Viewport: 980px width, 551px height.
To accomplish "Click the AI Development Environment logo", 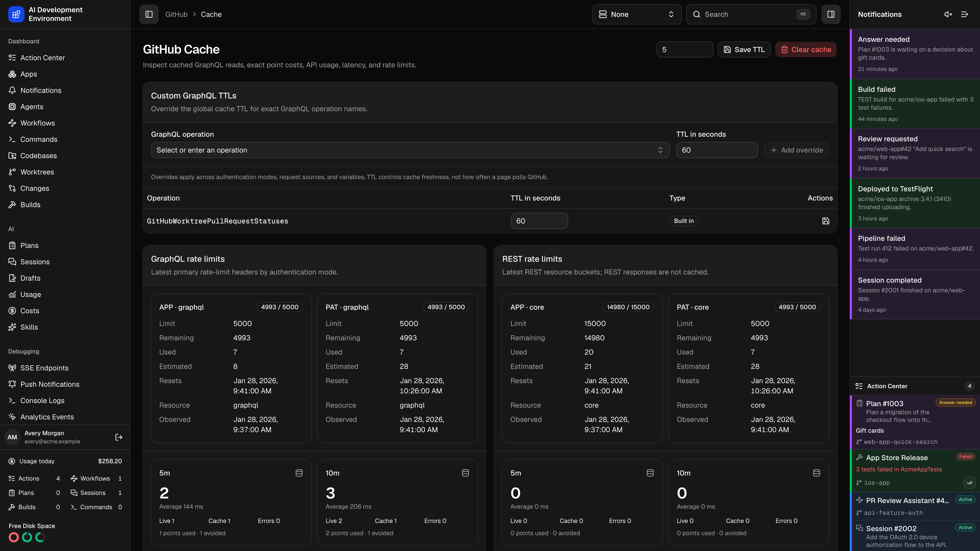I will coord(16,15).
